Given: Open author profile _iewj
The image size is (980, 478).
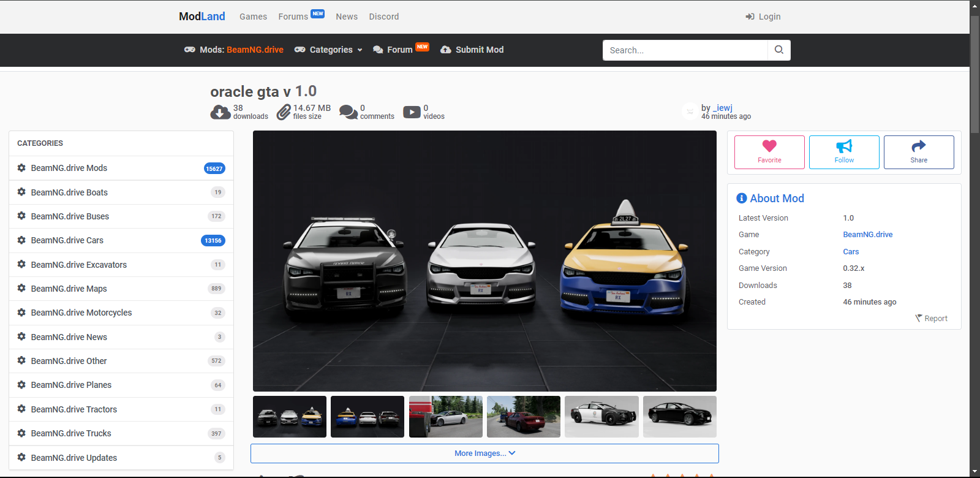Looking at the screenshot, I should click(x=723, y=108).
